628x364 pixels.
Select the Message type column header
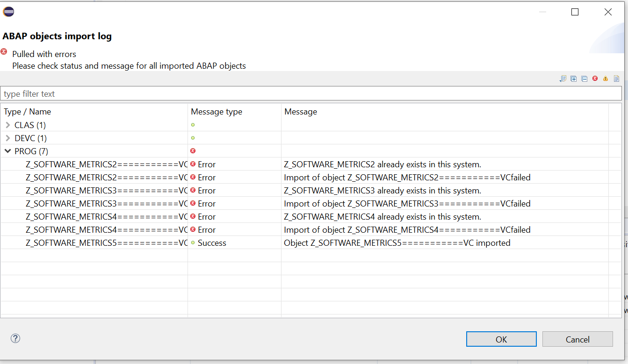pos(216,112)
